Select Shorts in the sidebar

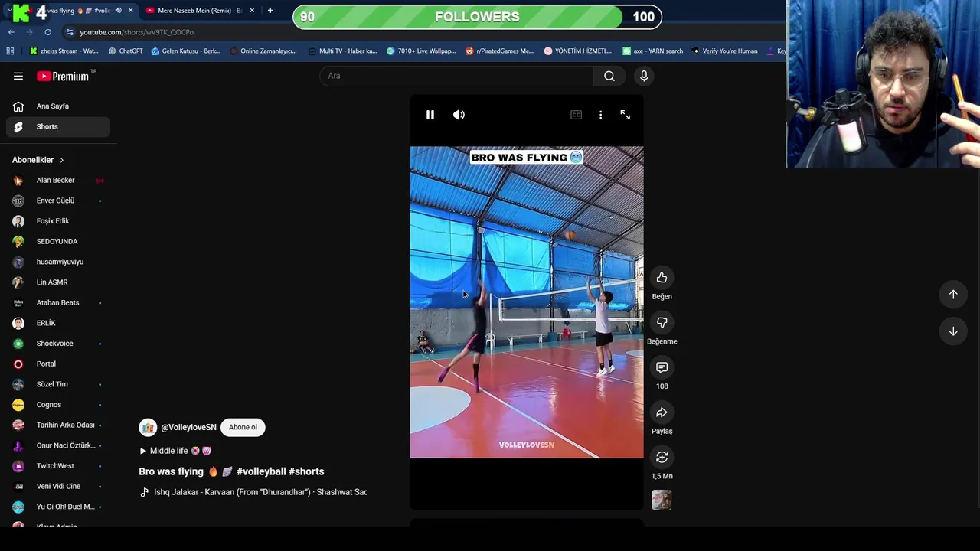pyautogui.click(x=58, y=126)
